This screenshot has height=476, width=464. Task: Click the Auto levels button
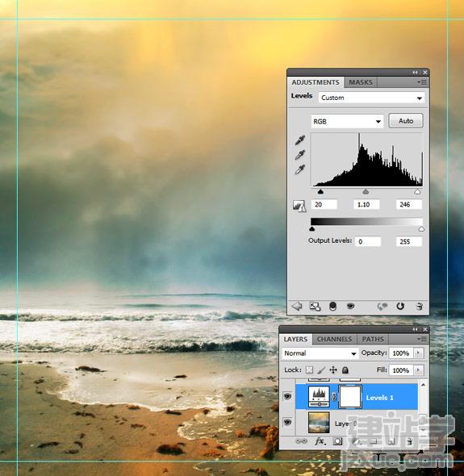(406, 121)
